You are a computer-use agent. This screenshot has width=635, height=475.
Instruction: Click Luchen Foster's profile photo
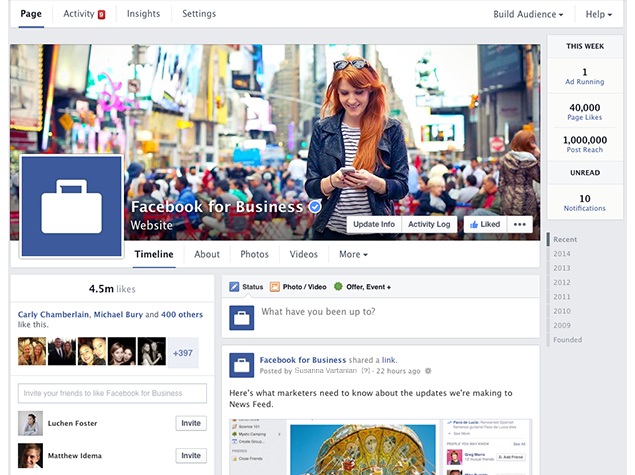(30, 423)
